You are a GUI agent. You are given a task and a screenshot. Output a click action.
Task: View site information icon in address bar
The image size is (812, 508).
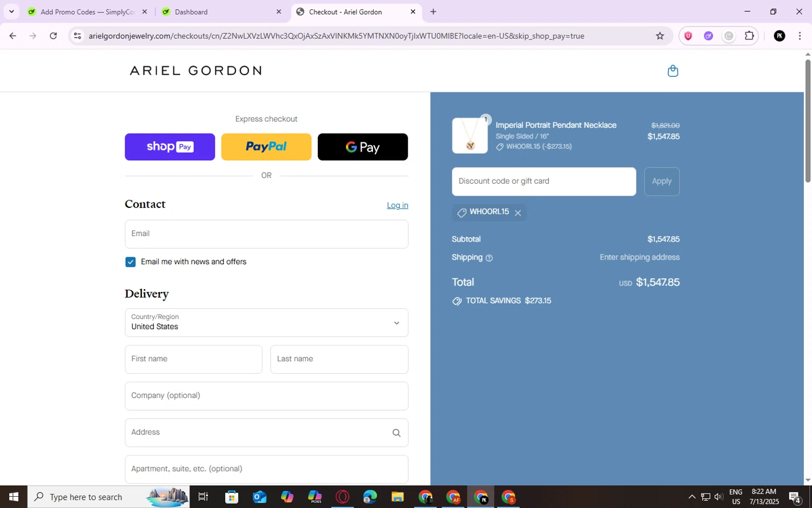(77, 36)
